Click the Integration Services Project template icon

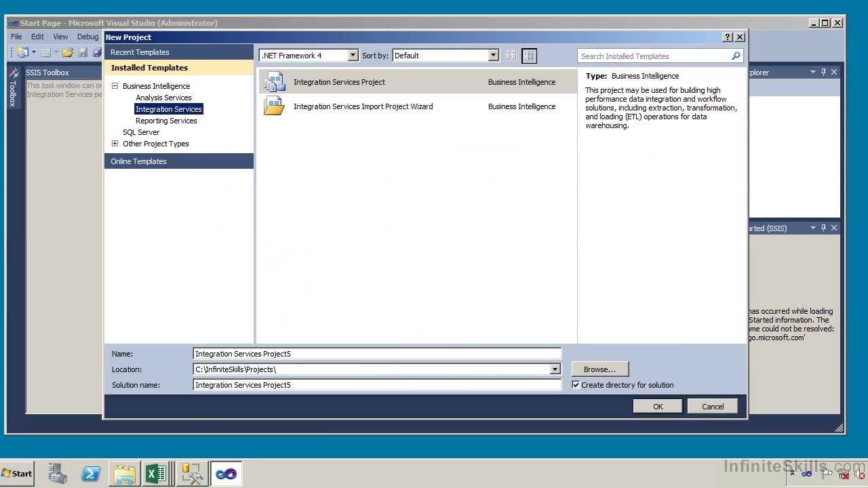(274, 82)
